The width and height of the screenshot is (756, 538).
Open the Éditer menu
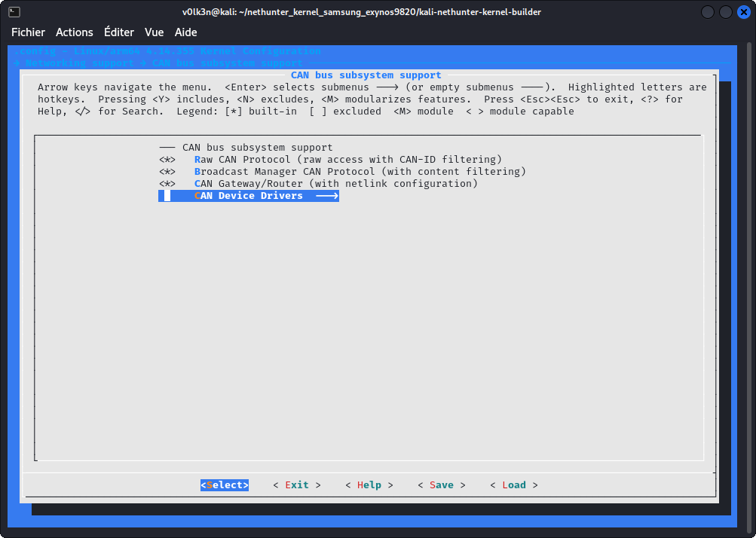point(119,32)
